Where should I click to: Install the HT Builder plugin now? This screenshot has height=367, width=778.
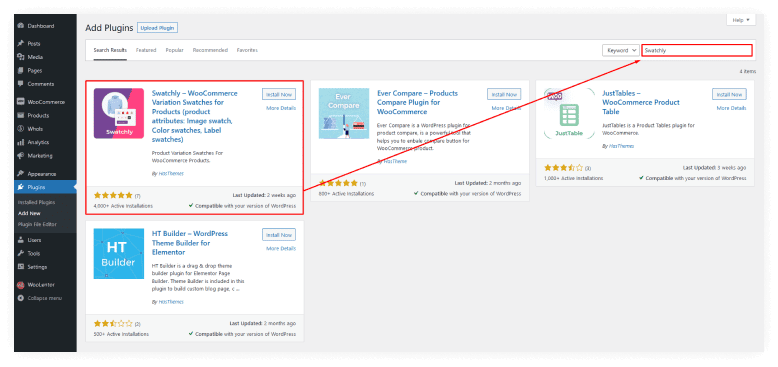click(x=279, y=235)
